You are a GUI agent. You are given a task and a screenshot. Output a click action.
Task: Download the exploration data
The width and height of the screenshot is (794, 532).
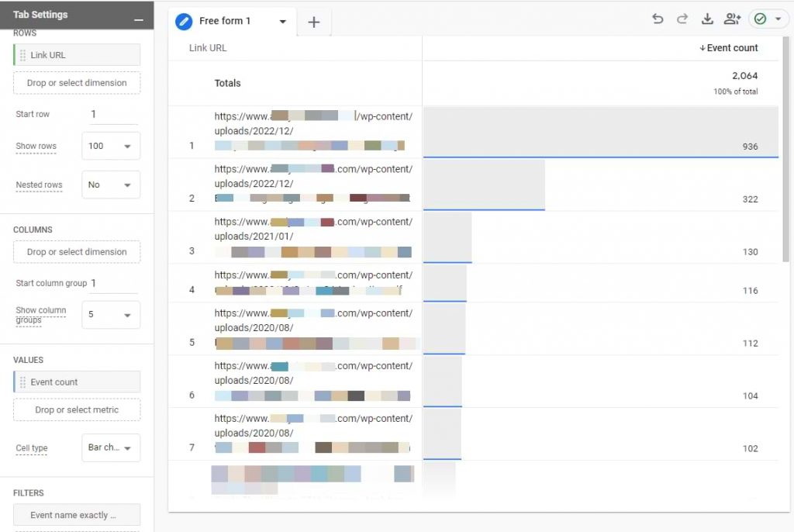click(x=707, y=18)
